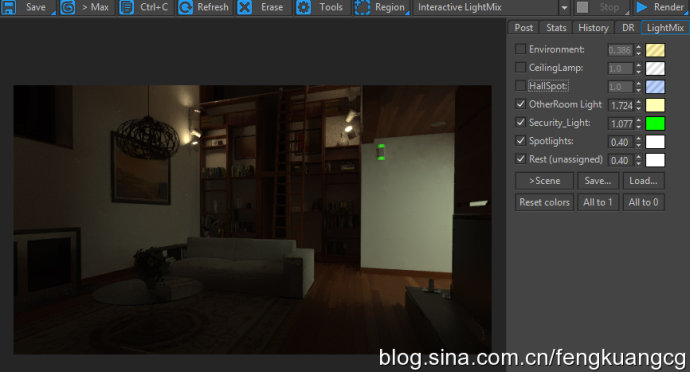This screenshot has width=690, height=372.
Task: Uncheck the Security_Light checkbox
Action: (x=520, y=122)
